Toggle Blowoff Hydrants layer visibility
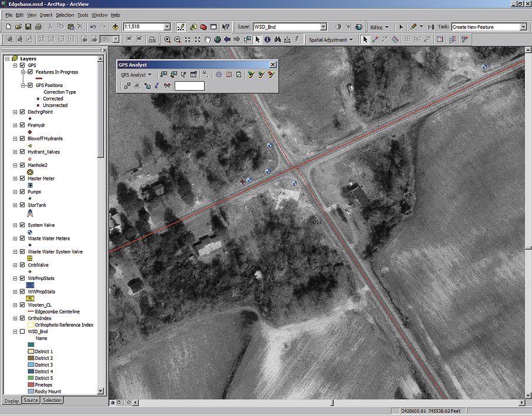This screenshot has height=416, width=532. coord(22,138)
